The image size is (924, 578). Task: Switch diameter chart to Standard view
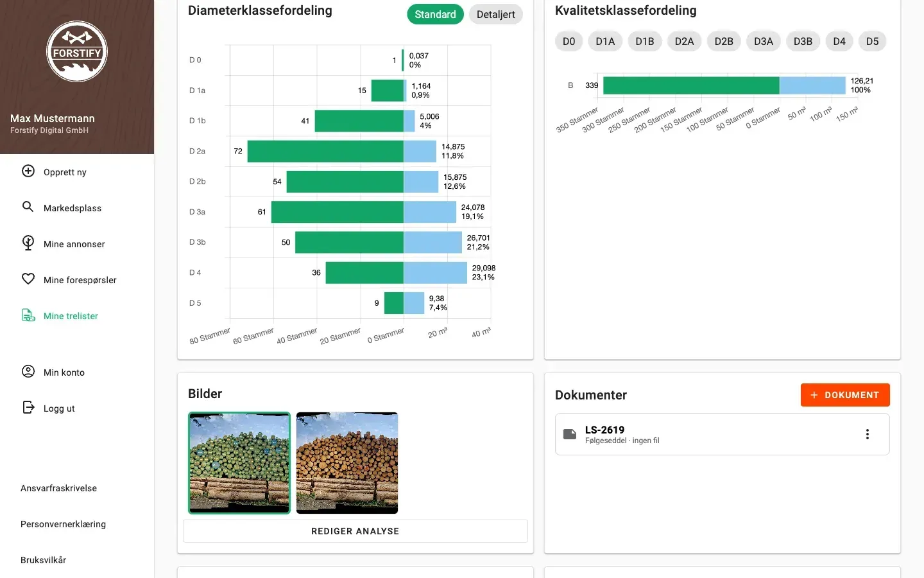click(x=435, y=14)
